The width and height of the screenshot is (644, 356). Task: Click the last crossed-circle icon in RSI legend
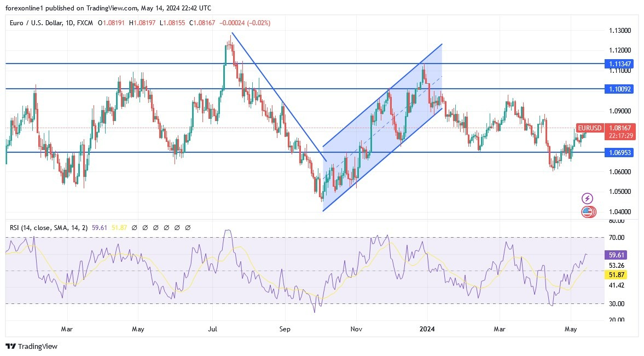[188, 227]
